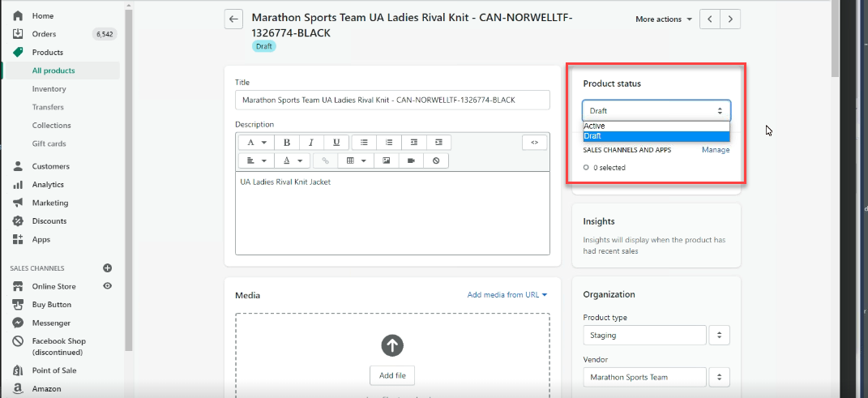Viewport: 868px width, 398px height.
Task: Insert image into description
Action: click(x=387, y=160)
